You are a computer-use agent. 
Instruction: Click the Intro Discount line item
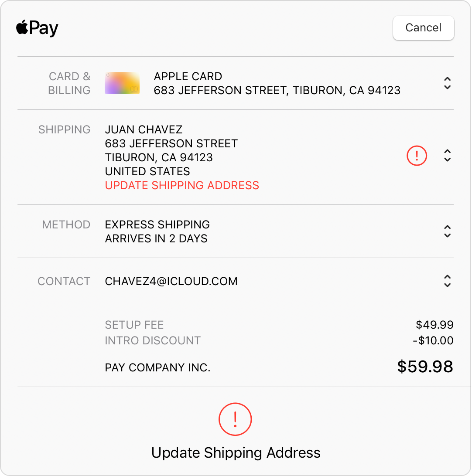[153, 340]
